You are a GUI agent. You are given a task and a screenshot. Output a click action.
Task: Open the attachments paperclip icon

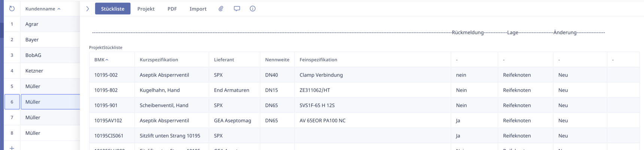221,9
